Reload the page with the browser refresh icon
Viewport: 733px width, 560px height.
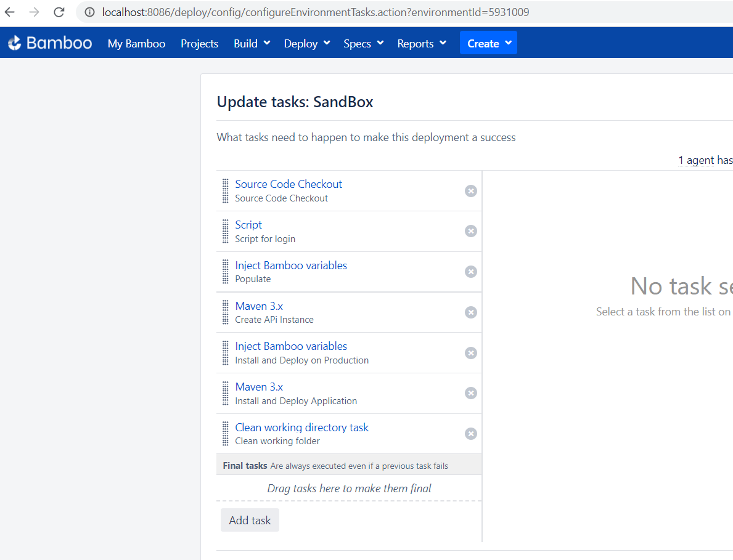[x=59, y=12]
